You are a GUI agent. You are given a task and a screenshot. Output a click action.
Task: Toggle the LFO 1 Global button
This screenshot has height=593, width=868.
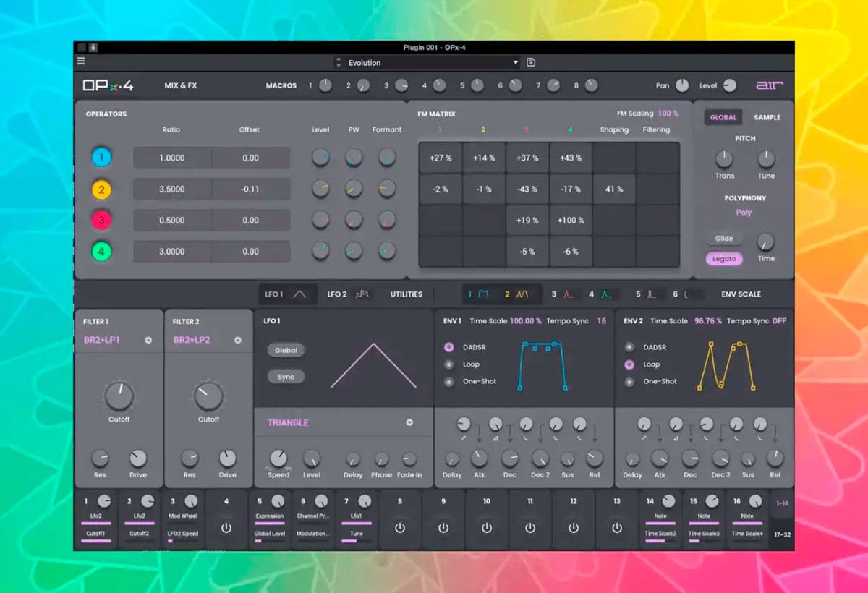click(x=286, y=350)
